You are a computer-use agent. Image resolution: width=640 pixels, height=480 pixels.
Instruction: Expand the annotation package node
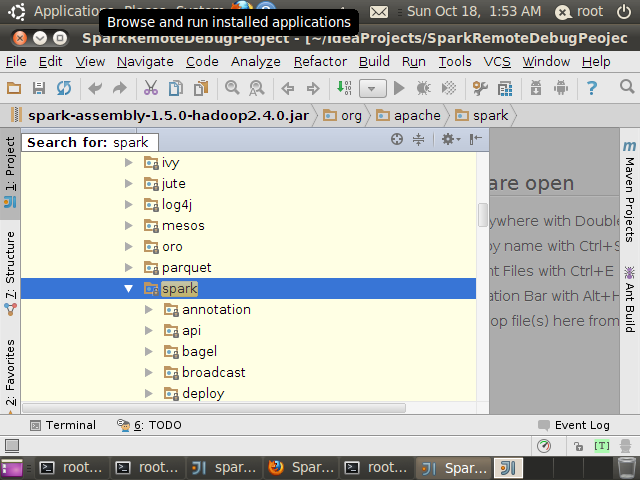(x=149, y=310)
